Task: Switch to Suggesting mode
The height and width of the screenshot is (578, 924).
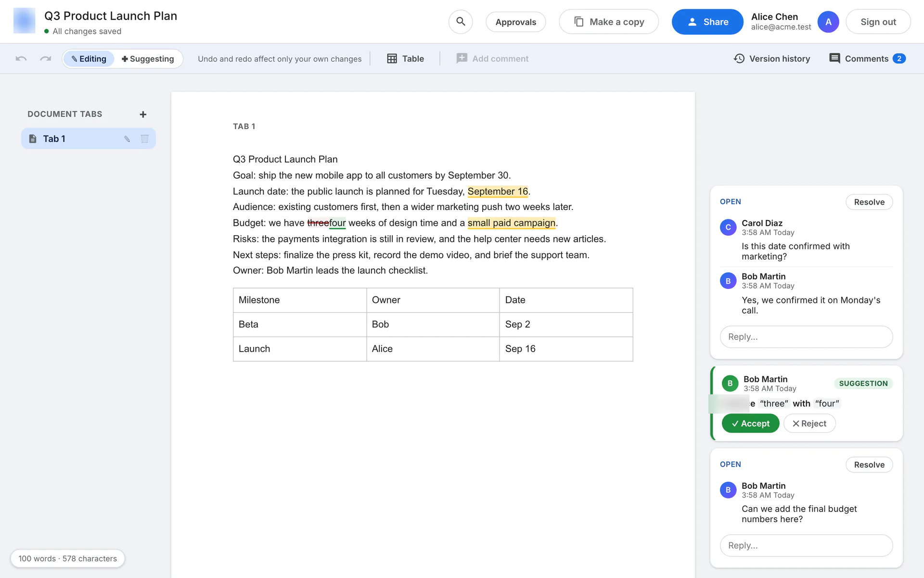Action: click(x=148, y=59)
